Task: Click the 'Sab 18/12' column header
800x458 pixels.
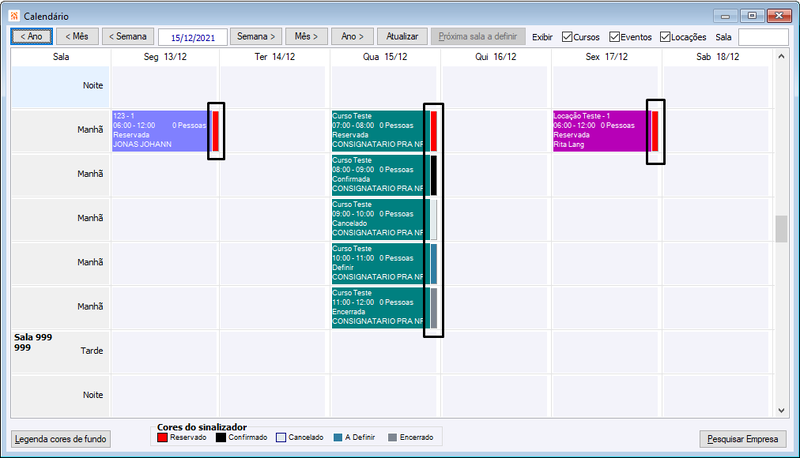Action: [718, 57]
